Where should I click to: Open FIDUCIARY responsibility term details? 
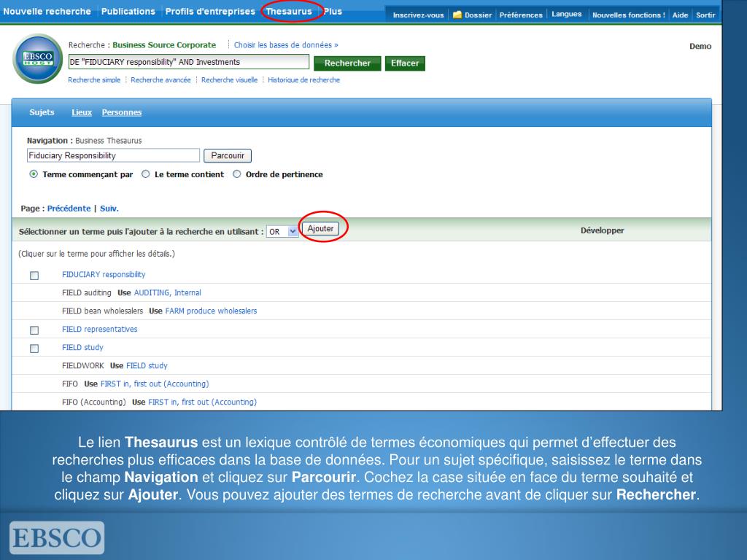[x=104, y=274]
